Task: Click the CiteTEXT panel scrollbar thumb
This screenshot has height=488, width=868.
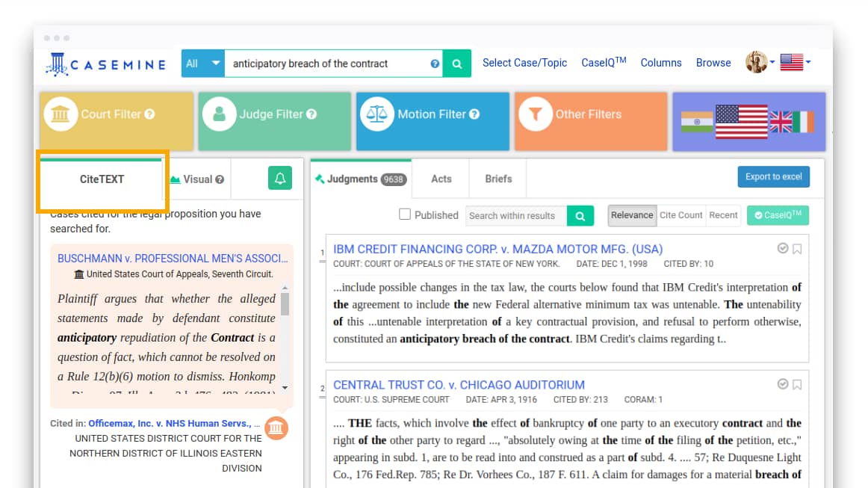Action: pyautogui.click(x=285, y=304)
